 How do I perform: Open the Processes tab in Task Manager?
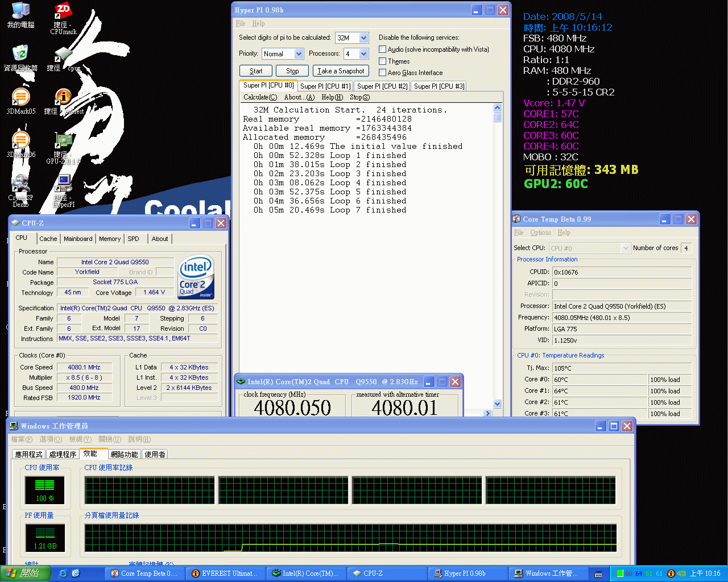[x=63, y=454]
